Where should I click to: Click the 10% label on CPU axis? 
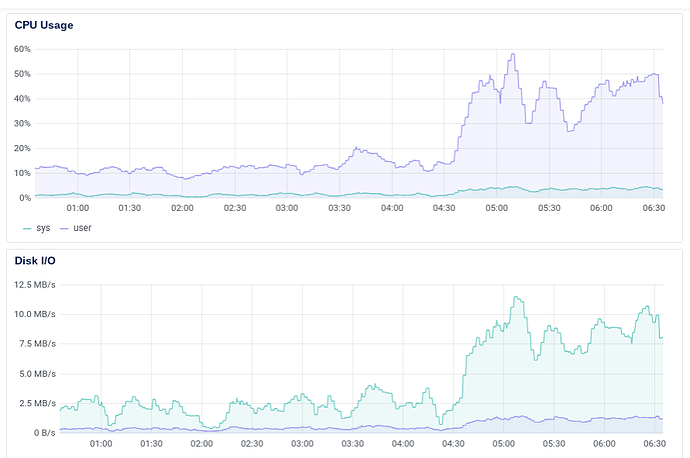[x=22, y=173]
